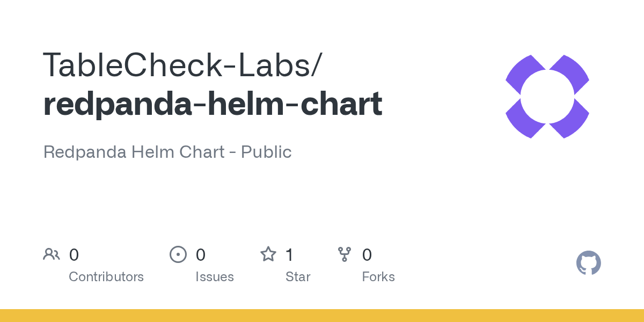Open the redpanda-helm-chart repository title
This screenshot has width=644, height=322.
click(x=213, y=104)
